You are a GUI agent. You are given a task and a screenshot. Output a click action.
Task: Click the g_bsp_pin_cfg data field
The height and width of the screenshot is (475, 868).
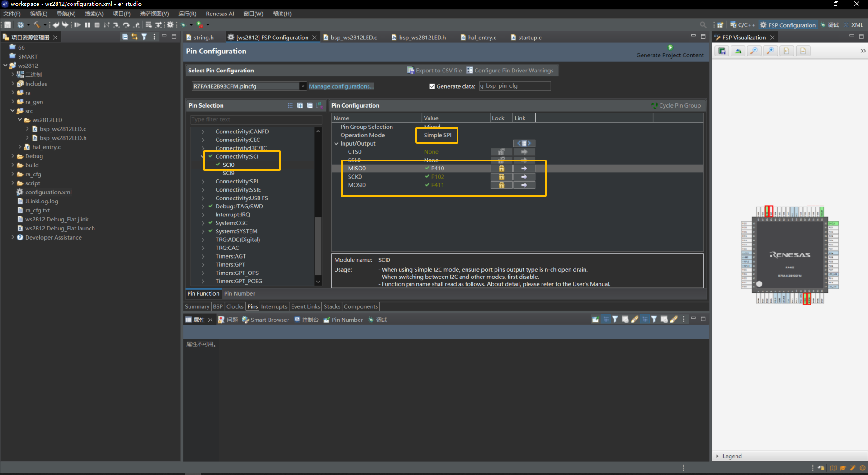point(515,86)
